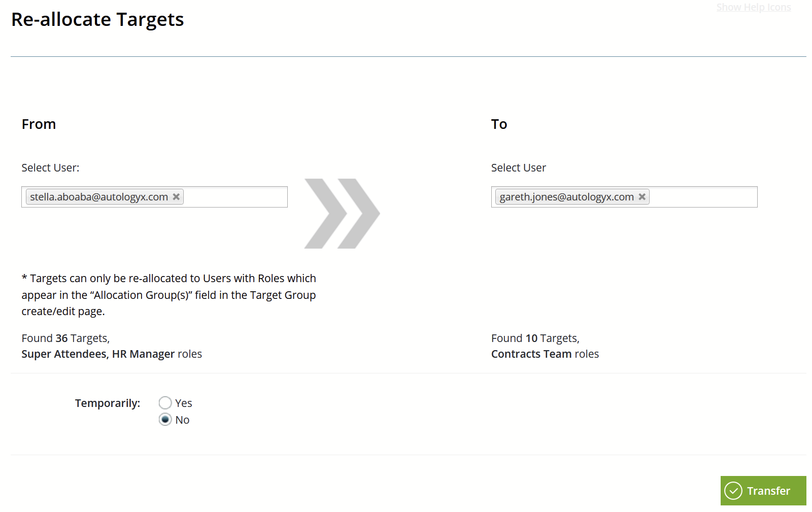This screenshot has width=812, height=512.
Task: Open the From user selection box
Action: tap(154, 197)
